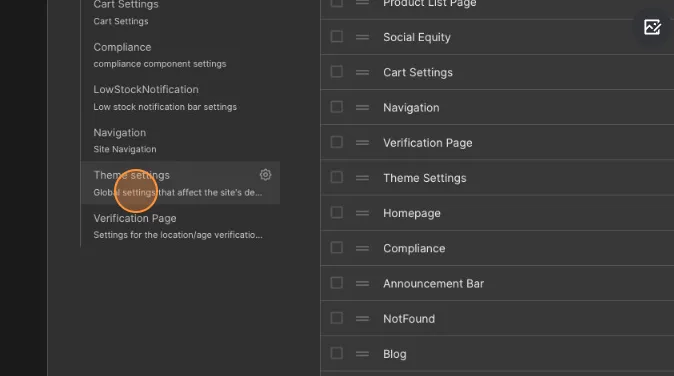Open the NotFound document title
The image size is (674, 376).
click(409, 319)
